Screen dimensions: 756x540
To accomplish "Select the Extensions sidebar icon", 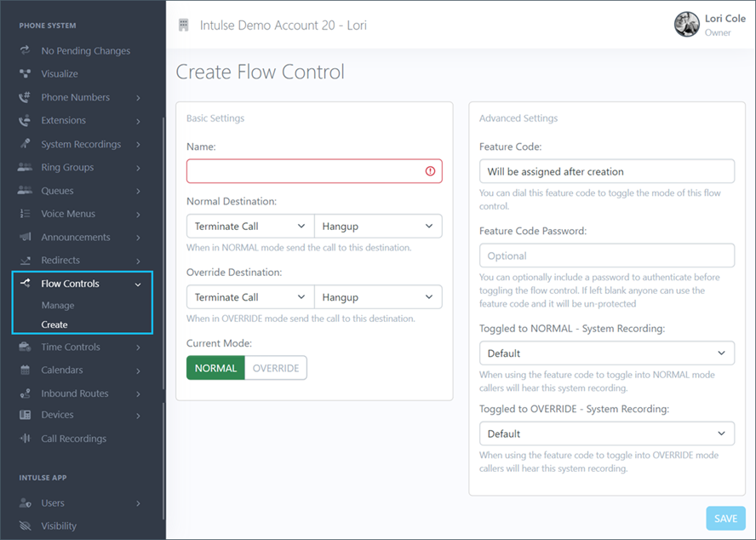I will [26, 120].
